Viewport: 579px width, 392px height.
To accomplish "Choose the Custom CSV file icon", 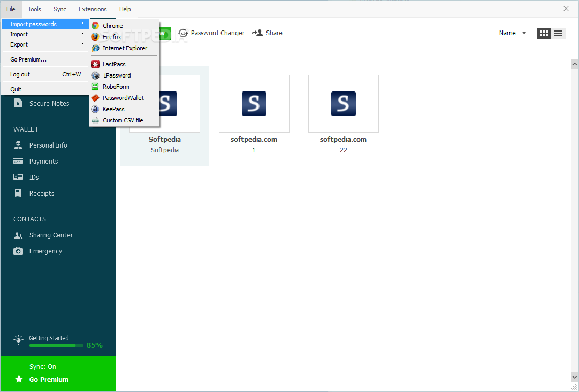I will [x=95, y=120].
